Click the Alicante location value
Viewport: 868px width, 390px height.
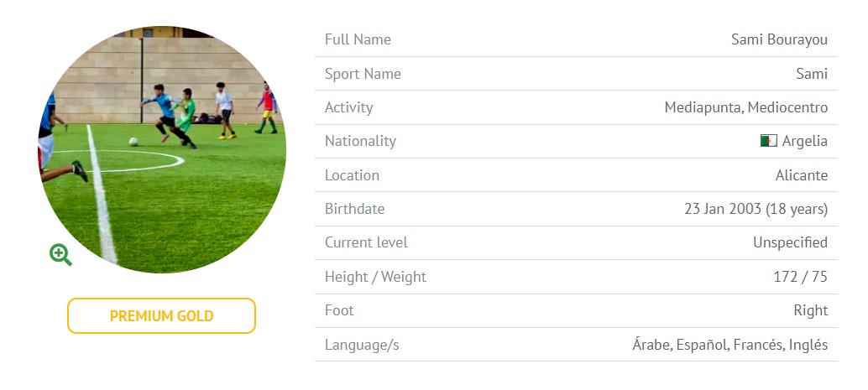pos(801,175)
